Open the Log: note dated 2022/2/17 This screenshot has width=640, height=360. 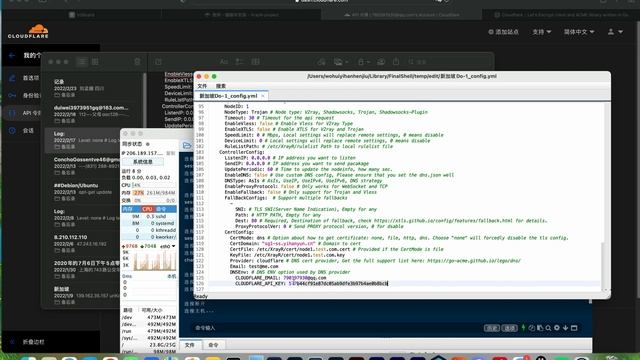87,140
